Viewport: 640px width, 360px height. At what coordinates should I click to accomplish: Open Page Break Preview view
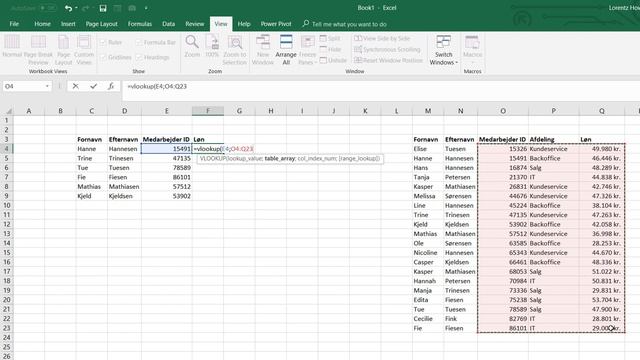(x=38, y=50)
